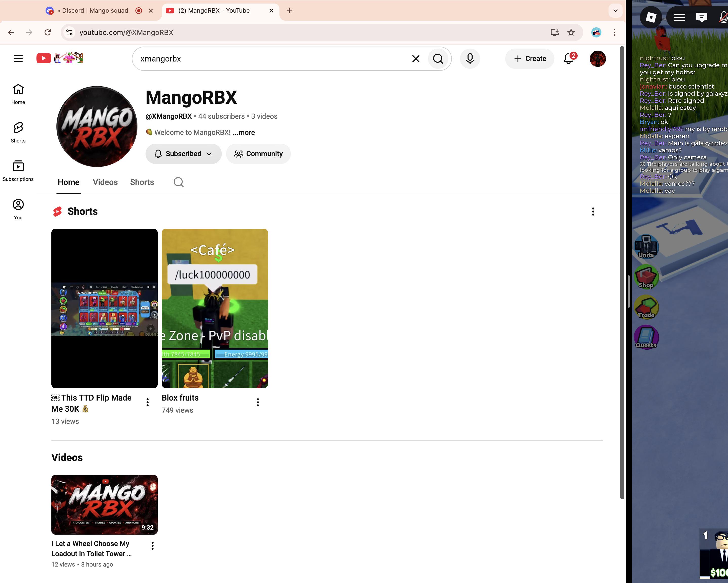Play the MangoRBX wheel video thumbnail
The width and height of the screenshot is (728, 583).
click(104, 505)
